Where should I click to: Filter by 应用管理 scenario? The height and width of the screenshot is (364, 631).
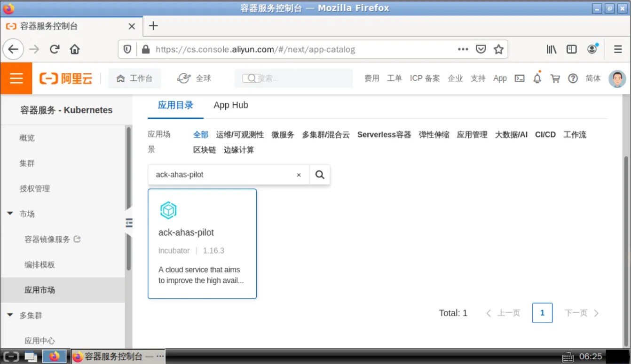click(472, 135)
